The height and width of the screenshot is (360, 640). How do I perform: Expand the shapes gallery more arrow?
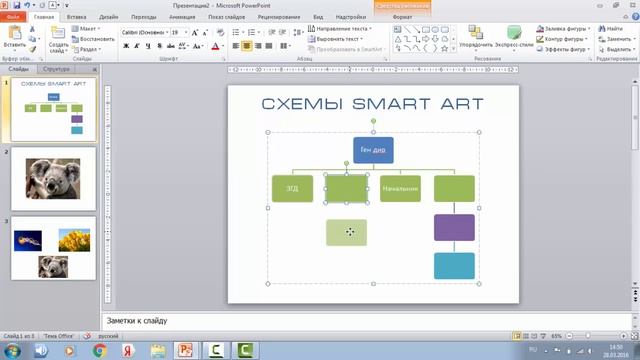tap(453, 49)
